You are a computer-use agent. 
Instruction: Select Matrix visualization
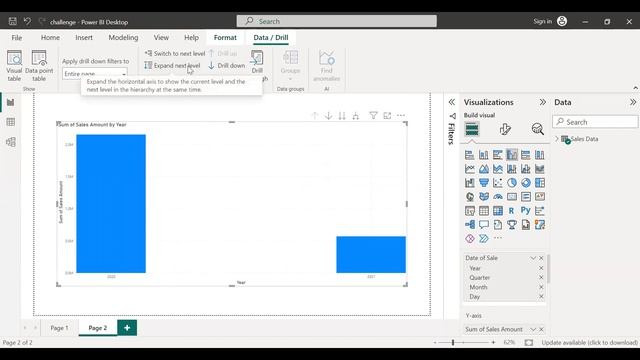(498, 211)
